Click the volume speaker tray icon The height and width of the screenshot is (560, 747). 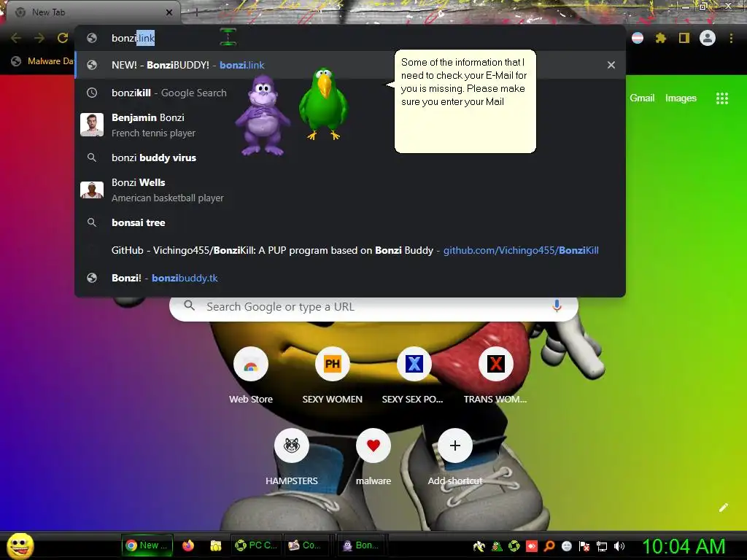(619, 546)
